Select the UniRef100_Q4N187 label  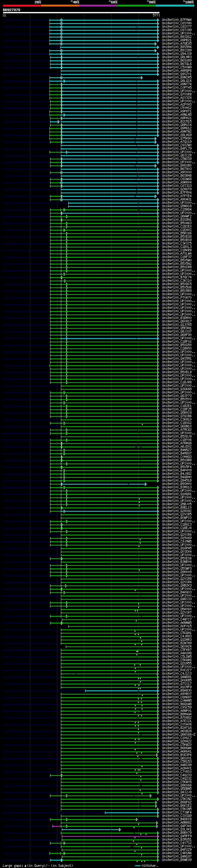(x=177, y=857)
